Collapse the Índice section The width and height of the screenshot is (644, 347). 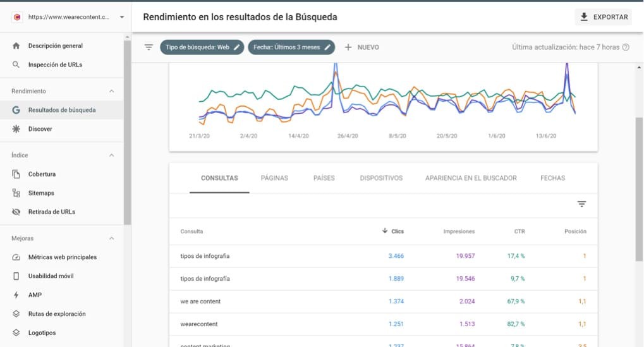[x=112, y=155]
